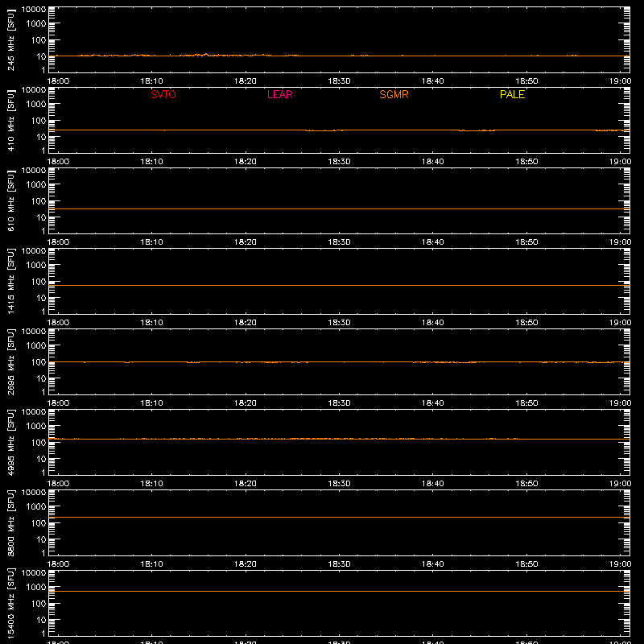The image size is (644, 644).
Task: Select the 15400 MHz [SFU] axis title
Action: 10,603
